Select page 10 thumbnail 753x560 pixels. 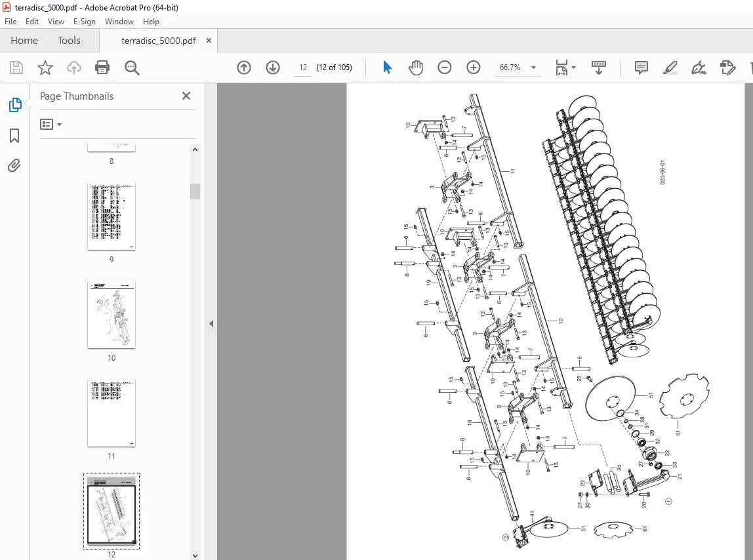click(112, 315)
